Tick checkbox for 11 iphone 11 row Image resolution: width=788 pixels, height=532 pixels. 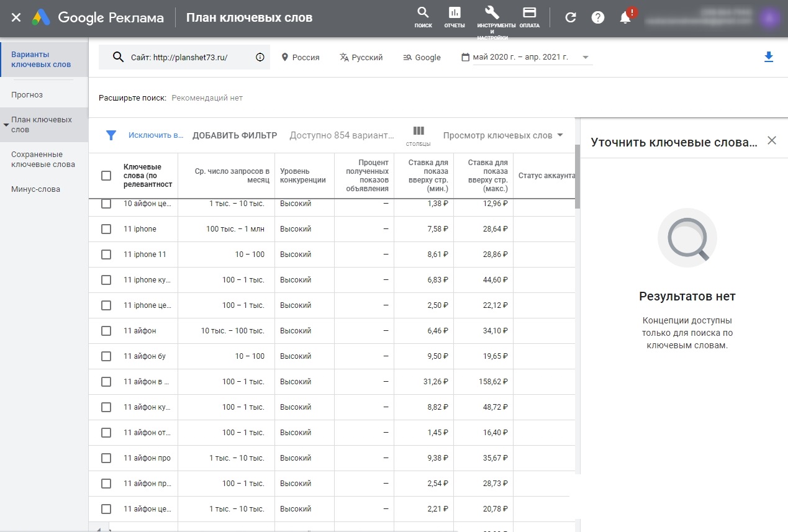pyautogui.click(x=106, y=255)
